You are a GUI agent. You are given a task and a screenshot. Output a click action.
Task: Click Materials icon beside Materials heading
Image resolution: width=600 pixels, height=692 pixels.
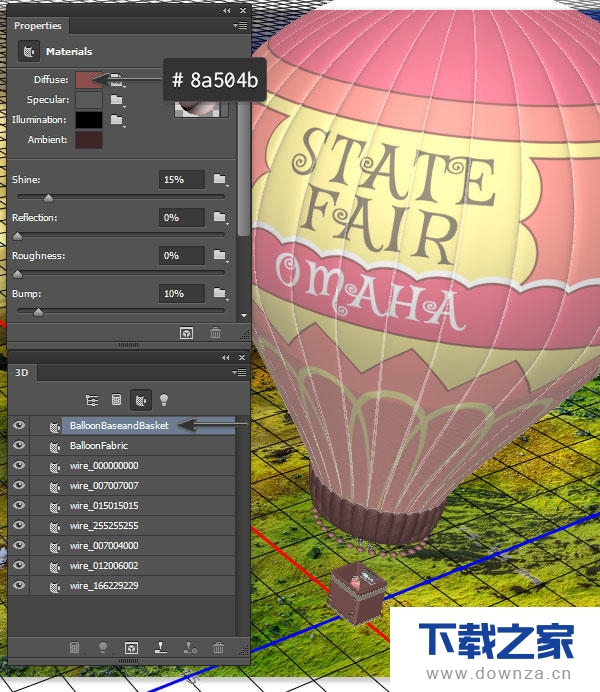tap(29, 52)
